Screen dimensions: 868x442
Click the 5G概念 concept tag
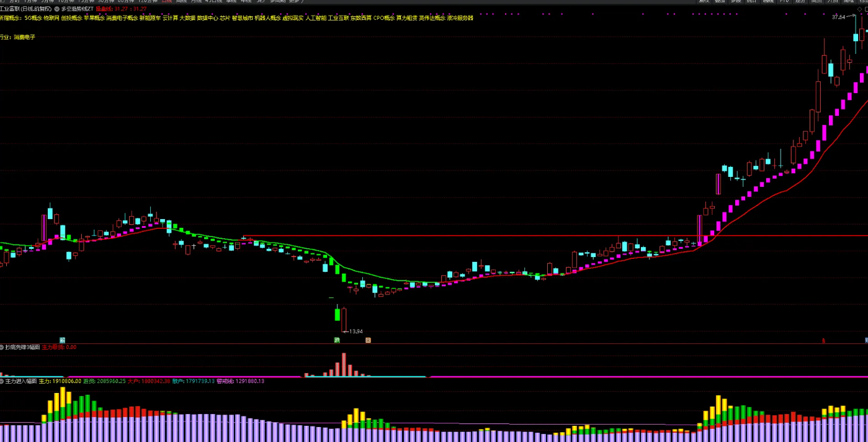(33, 19)
